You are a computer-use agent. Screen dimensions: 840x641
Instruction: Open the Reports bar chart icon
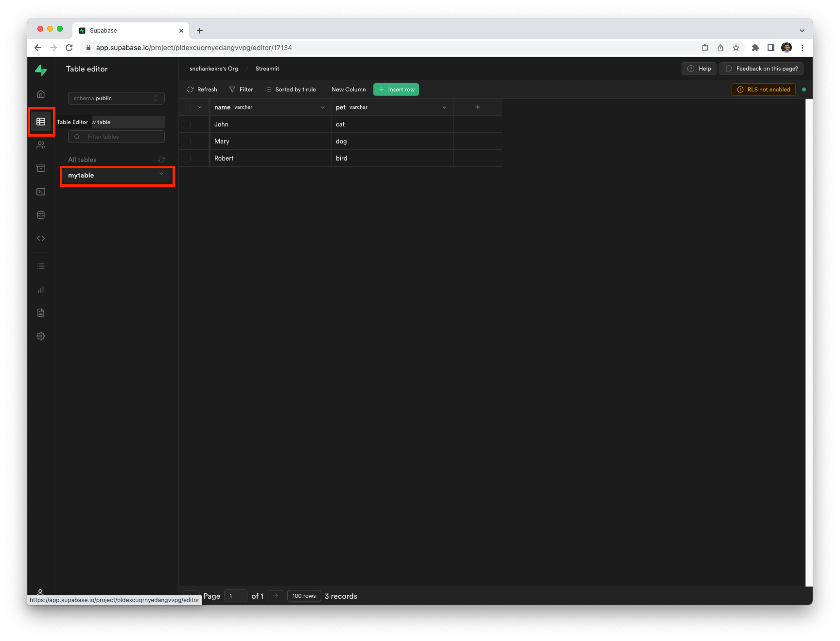[41, 289]
